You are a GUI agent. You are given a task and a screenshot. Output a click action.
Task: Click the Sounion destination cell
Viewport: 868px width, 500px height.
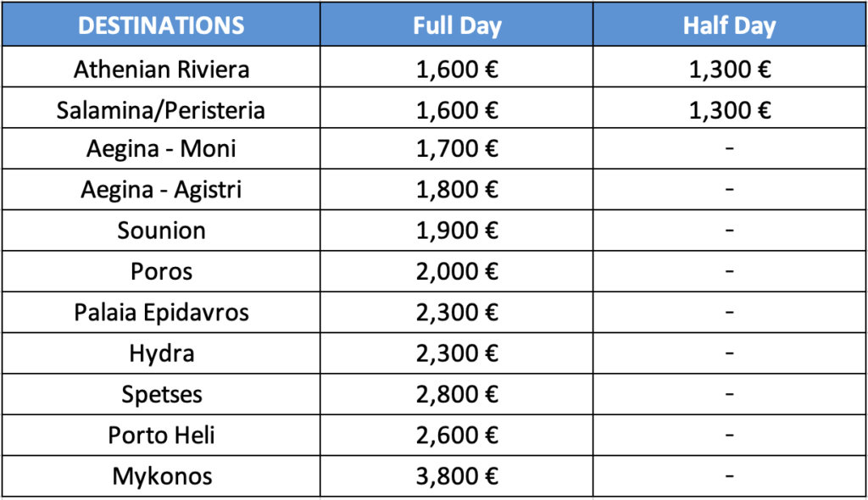[161, 231]
